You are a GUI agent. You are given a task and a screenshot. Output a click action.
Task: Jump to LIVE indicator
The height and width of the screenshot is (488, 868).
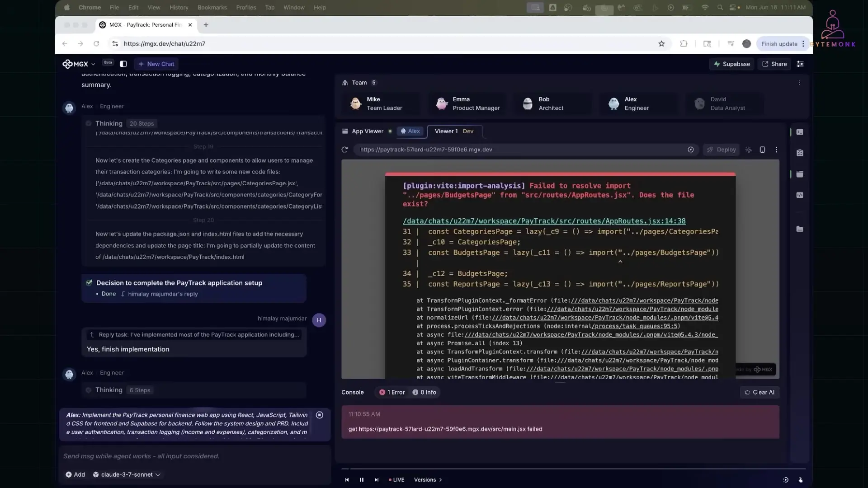[x=396, y=480]
